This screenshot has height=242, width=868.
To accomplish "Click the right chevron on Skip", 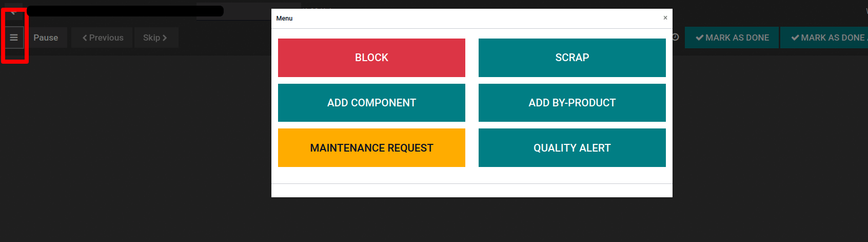I will click(165, 38).
